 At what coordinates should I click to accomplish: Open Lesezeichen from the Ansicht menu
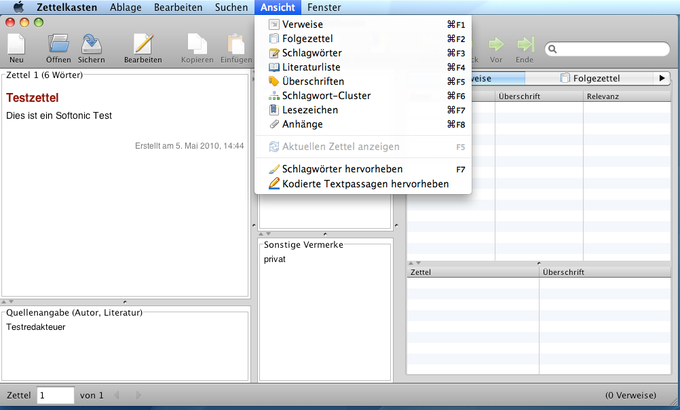[x=363, y=110]
